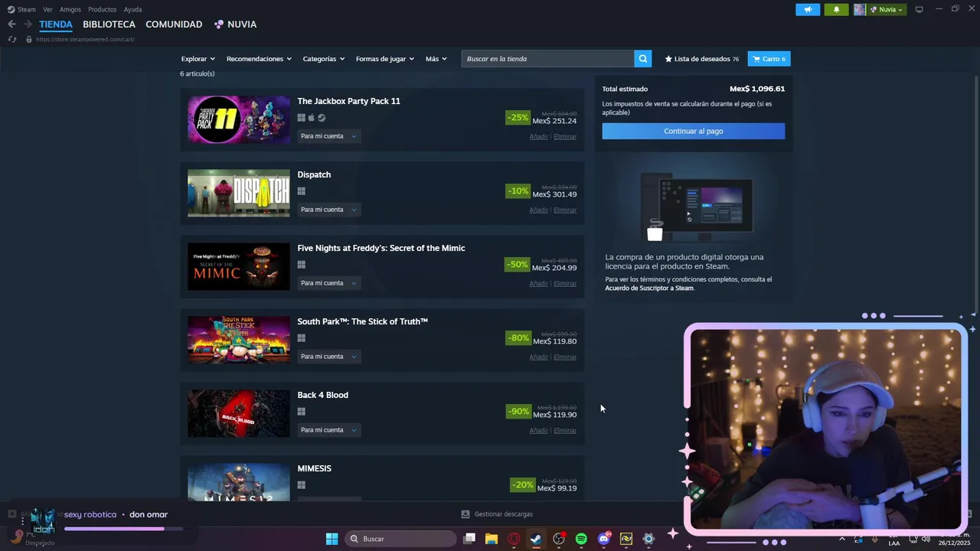Click the macOS icon under Jackbox Party Pack 11
The height and width of the screenshot is (551, 980).
(312, 118)
